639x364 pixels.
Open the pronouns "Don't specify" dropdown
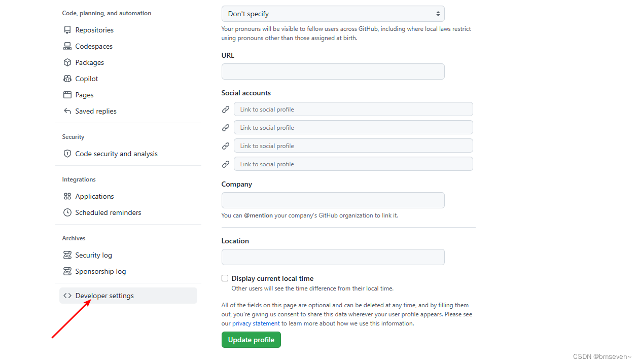click(x=333, y=14)
